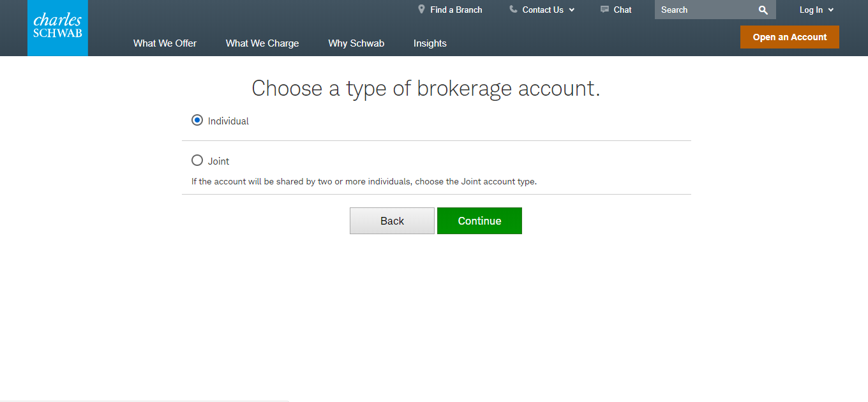Open the Insights menu
Image resolution: width=868 pixels, height=402 pixels.
pos(430,43)
